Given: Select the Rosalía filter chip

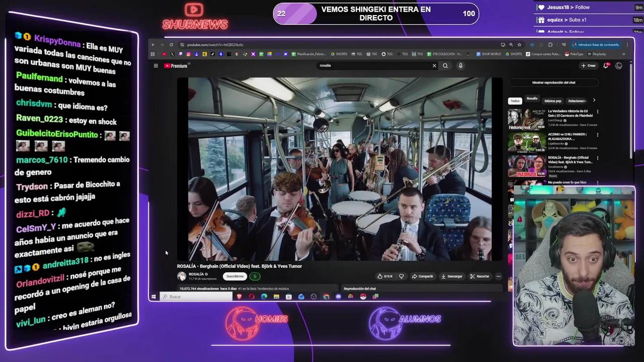Looking at the screenshot, I should click(532, 99).
